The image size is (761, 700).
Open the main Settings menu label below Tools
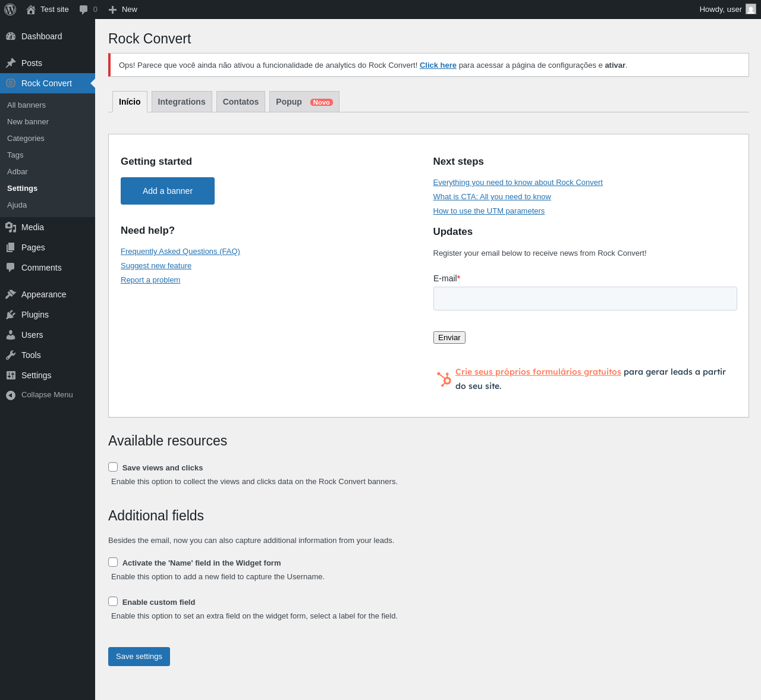36,375
